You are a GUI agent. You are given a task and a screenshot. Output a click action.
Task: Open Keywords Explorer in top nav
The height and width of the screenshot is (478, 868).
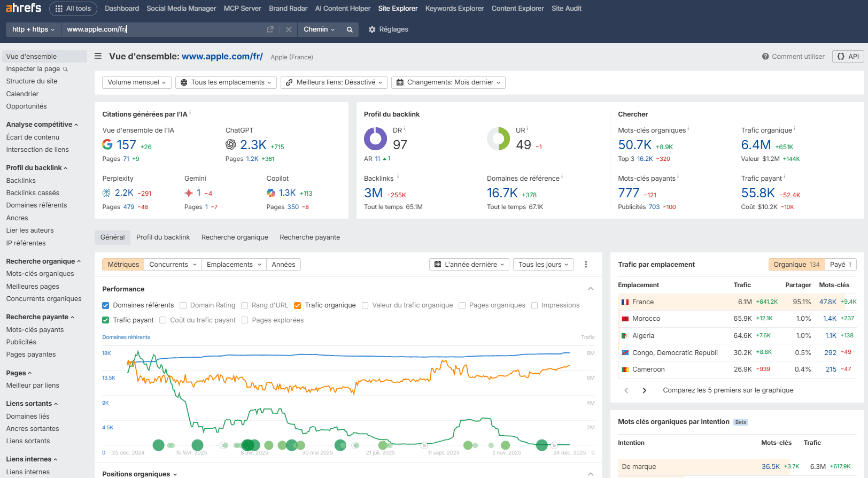click(x=454, y=9)
